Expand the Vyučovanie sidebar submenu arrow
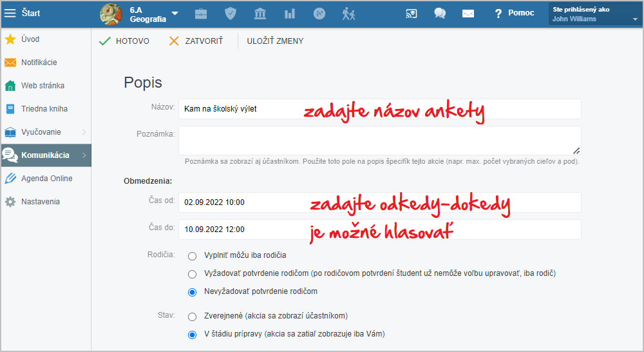644x352 pixels. click(x=84, y=132)
